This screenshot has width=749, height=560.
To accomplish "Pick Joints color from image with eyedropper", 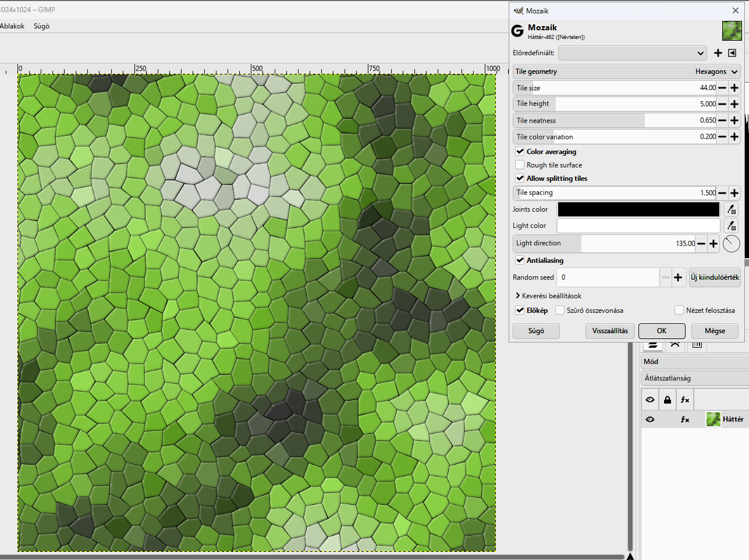I will click(731, 209).
